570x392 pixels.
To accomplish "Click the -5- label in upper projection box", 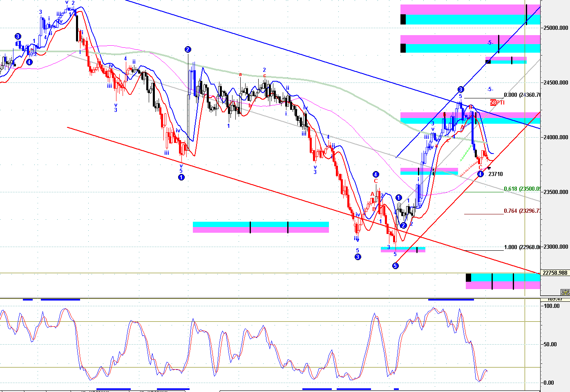I will (490, 42).
